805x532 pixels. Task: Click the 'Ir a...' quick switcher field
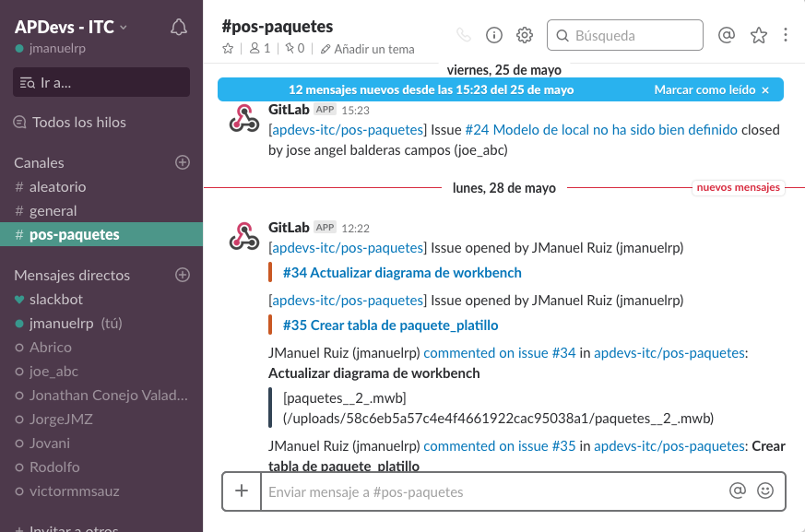pyautogui.click(x=101, y=82)
